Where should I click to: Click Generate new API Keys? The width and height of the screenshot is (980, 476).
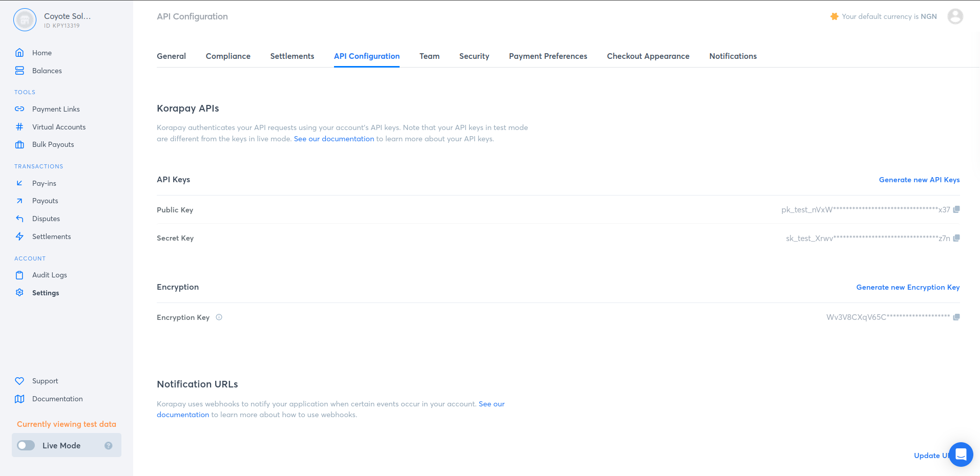[x=919, y=180]
